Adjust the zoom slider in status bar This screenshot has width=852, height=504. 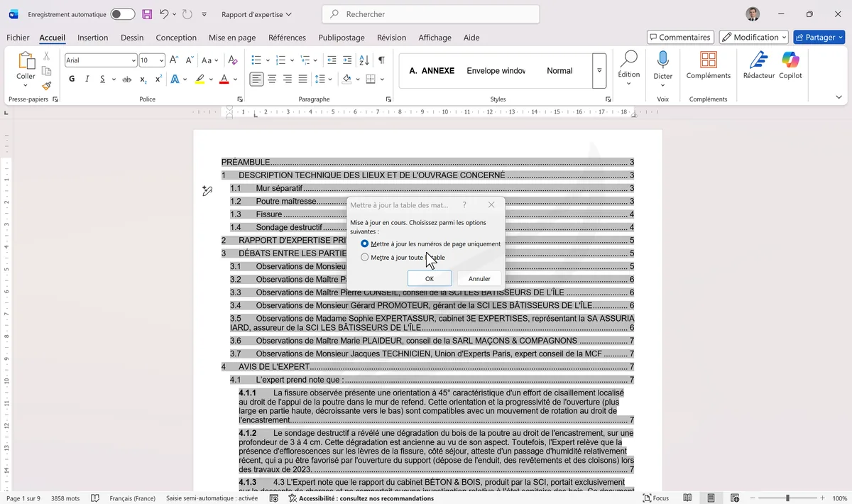pyautogui.click(x=787, y=498)
